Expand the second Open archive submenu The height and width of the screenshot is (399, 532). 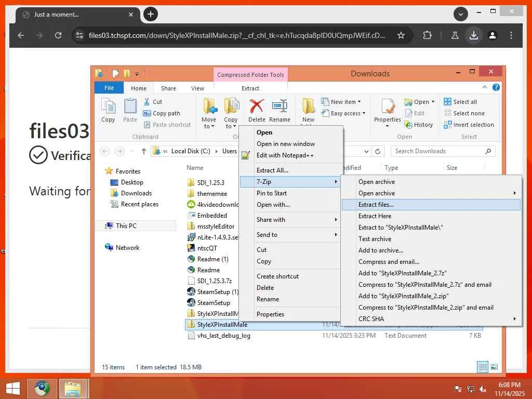pyautogui.click(x=515, y=193)
